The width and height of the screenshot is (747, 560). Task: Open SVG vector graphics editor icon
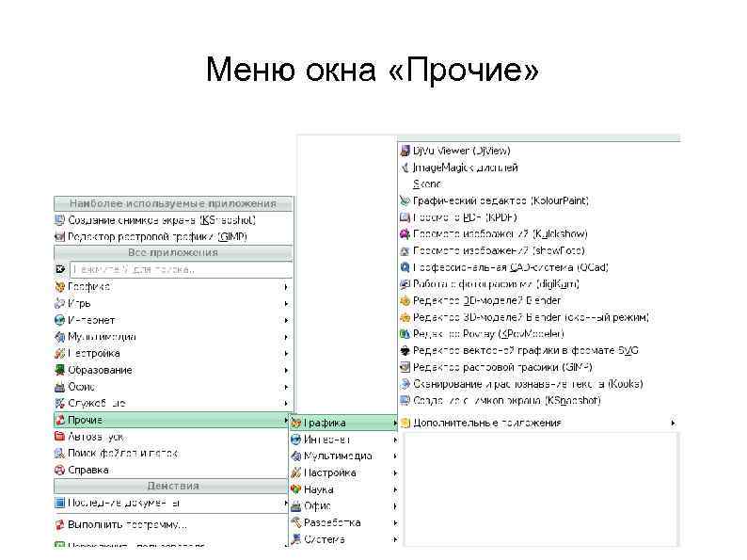[405, 351]
